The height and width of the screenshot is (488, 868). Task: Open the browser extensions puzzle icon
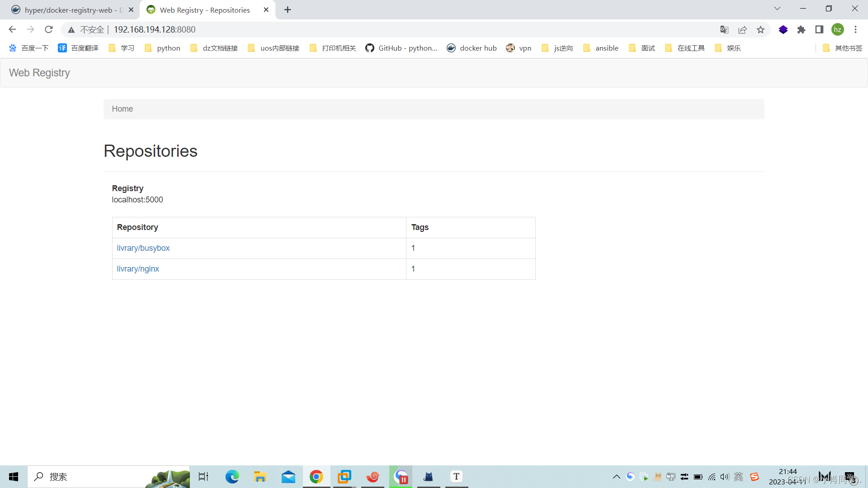(802, 29)
